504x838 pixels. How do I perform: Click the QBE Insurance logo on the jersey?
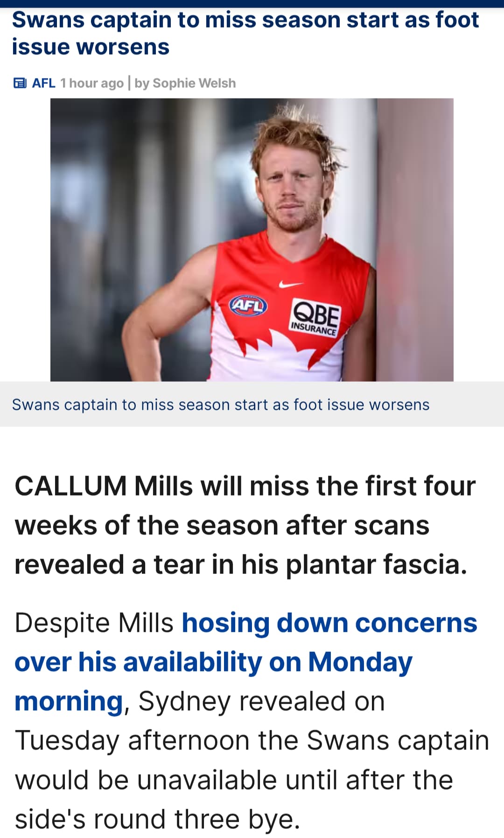pos(315,318)
